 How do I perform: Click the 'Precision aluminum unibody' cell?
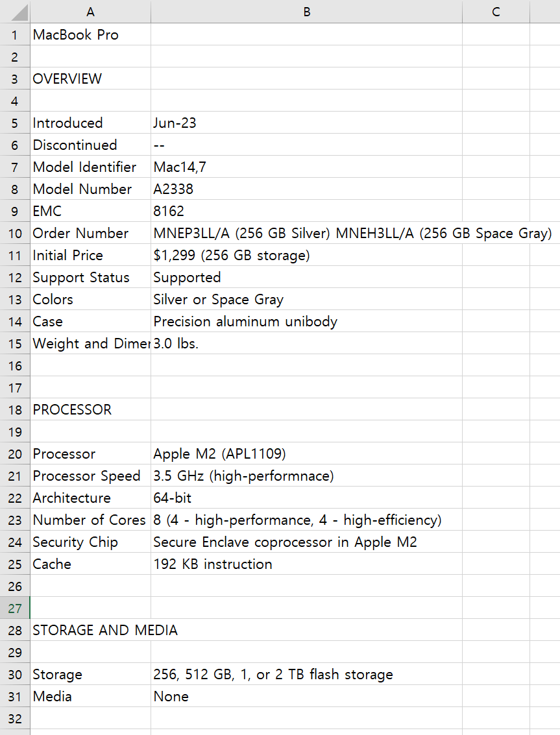306,321
